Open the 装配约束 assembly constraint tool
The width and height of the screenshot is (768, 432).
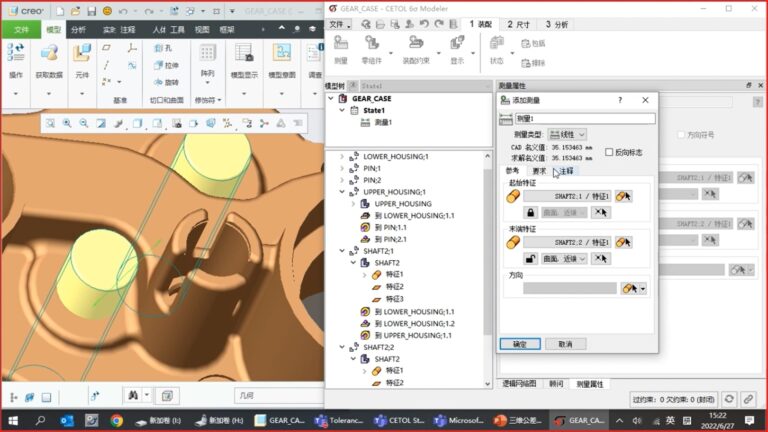tap(416, 50)
